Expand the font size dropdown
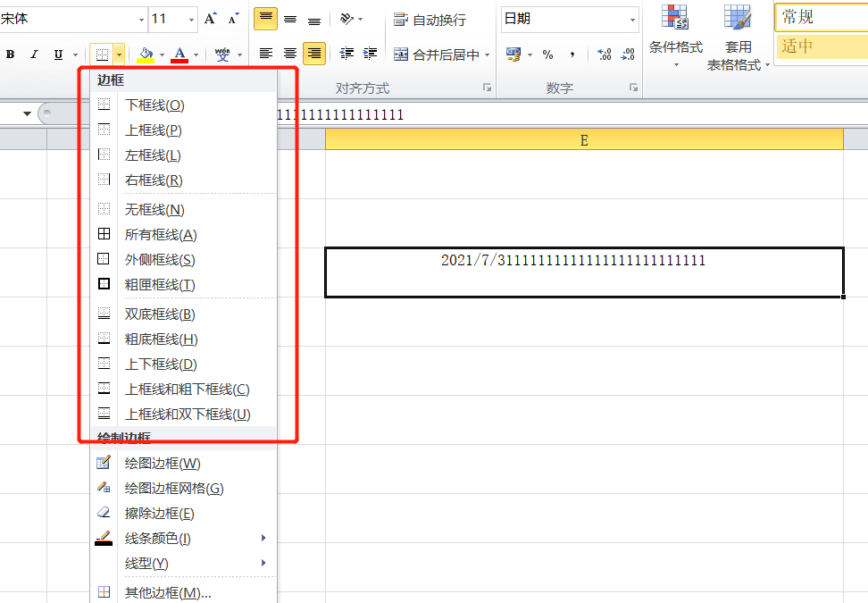Viewport: 868px width, 603px height. pos(192,19)
